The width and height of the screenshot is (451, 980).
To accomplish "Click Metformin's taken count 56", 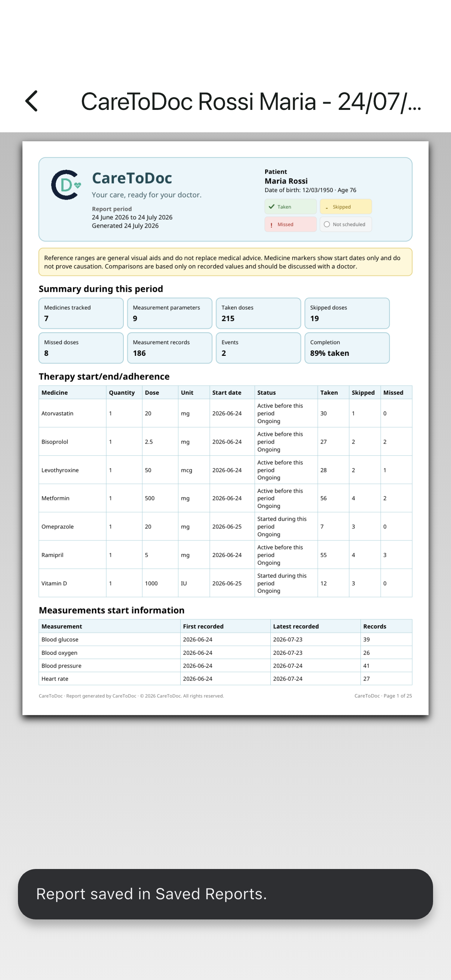I will coord(323,498).
